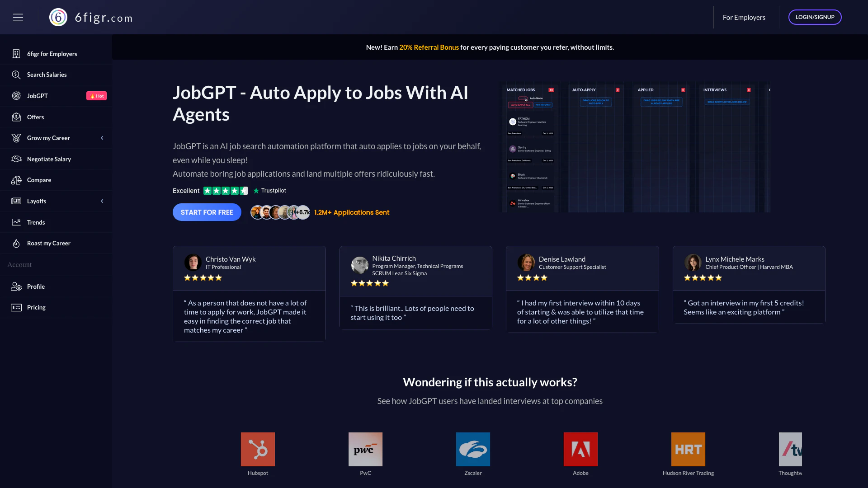Go to 6figr for Employers sidebar item
The height and width of the screenshot is (488, 868).
[52, 54]
